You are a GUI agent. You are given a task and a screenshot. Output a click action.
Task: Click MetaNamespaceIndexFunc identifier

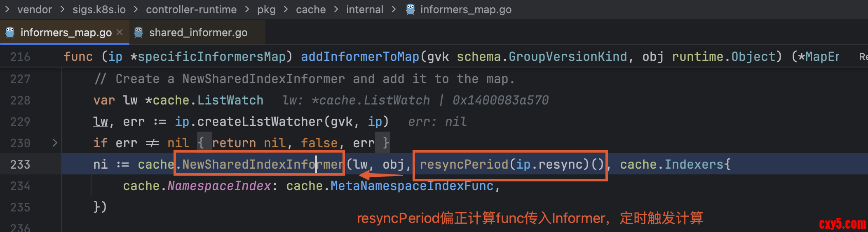[412, 186]
